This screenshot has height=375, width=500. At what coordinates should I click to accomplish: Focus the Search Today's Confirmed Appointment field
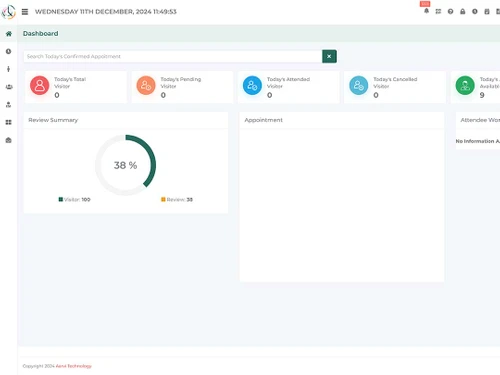pyautogui.click(x=173, y=56)
